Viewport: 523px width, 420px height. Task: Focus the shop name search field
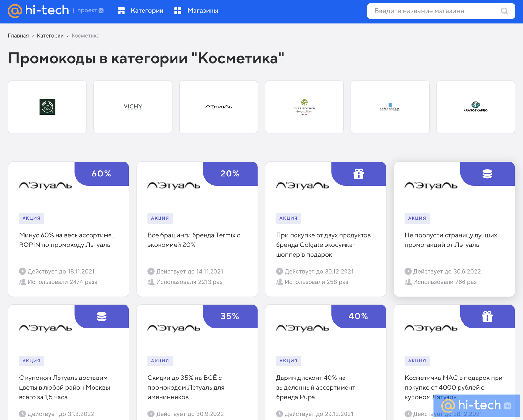441,11
